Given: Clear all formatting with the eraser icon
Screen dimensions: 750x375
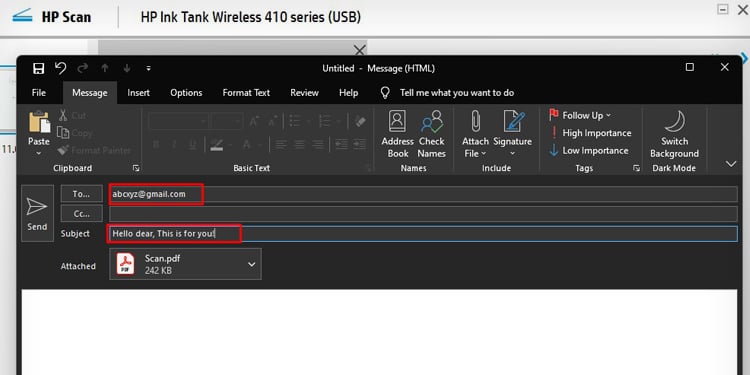Looking at the screenshot, I should [x=360, y=121].
